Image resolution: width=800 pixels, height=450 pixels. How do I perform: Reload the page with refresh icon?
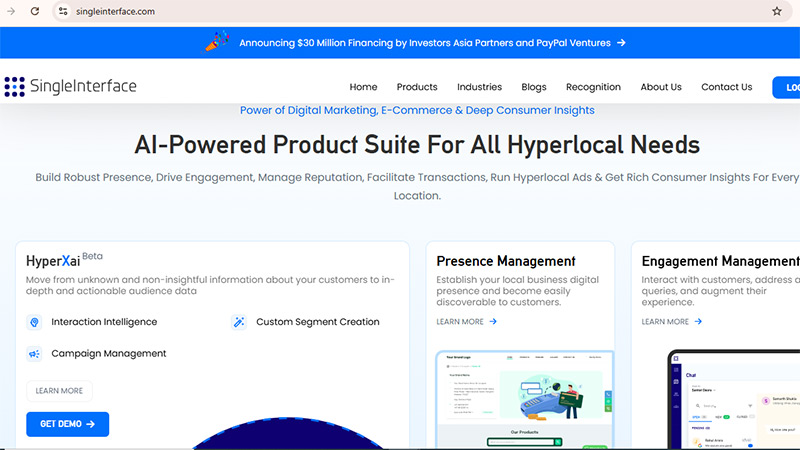(x=35, y=11)
